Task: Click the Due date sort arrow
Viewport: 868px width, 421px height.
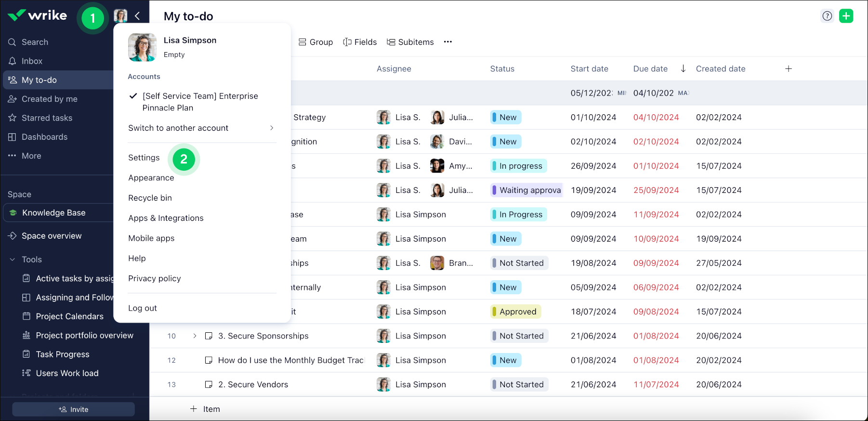Action: [x=683, y=68]
